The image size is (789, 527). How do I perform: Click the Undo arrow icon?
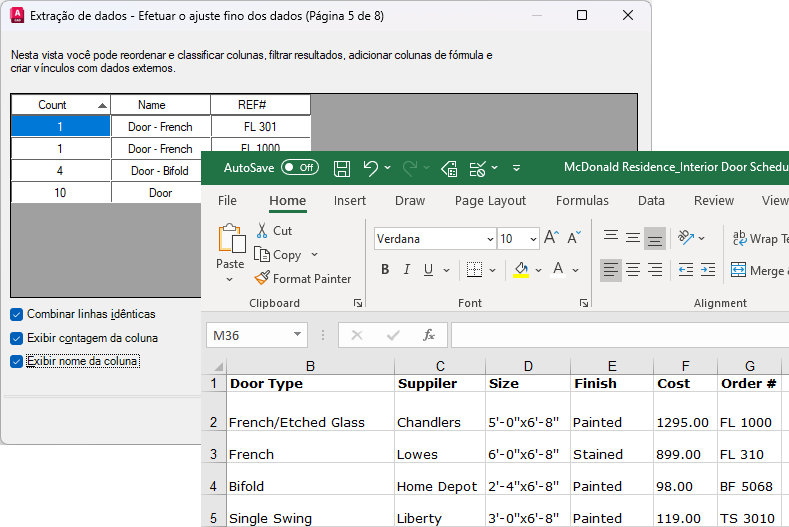tap(371, 168)
